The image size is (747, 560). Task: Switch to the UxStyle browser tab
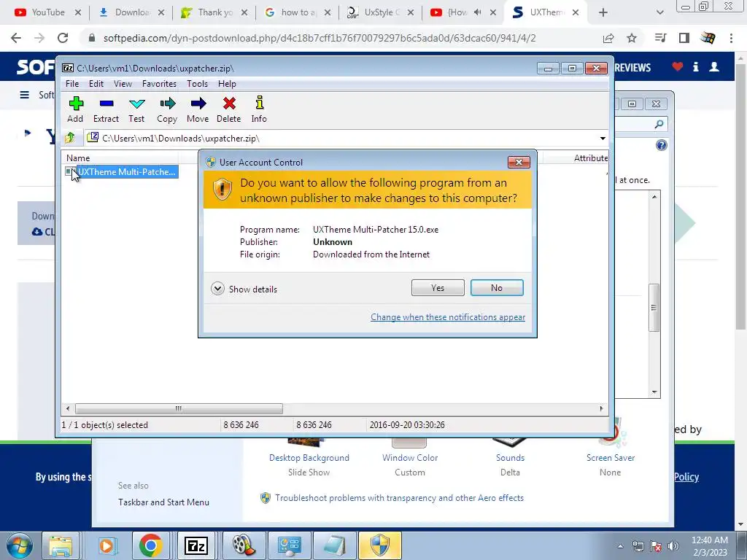point(379,12)
